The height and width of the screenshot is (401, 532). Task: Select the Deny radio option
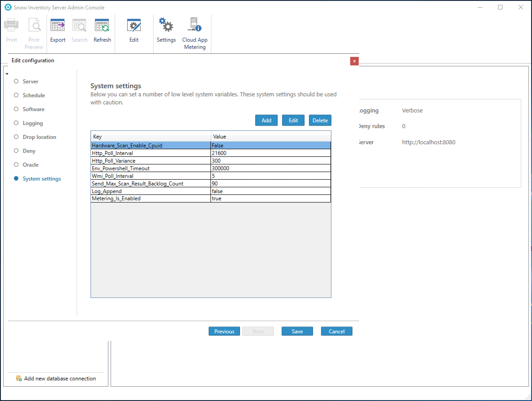point(16,151)
